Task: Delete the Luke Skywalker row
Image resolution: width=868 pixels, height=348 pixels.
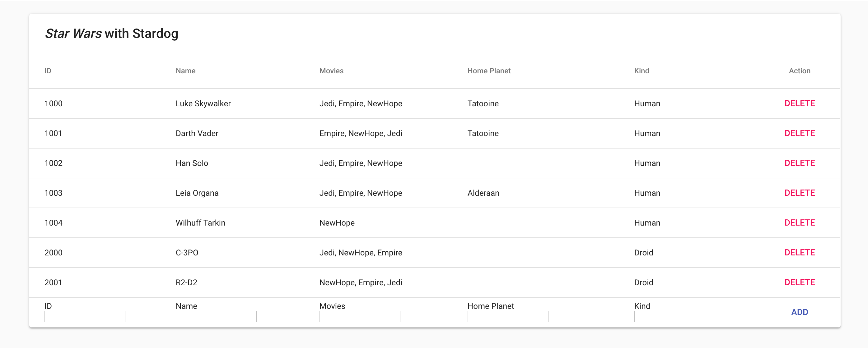Action: (799, 103)
